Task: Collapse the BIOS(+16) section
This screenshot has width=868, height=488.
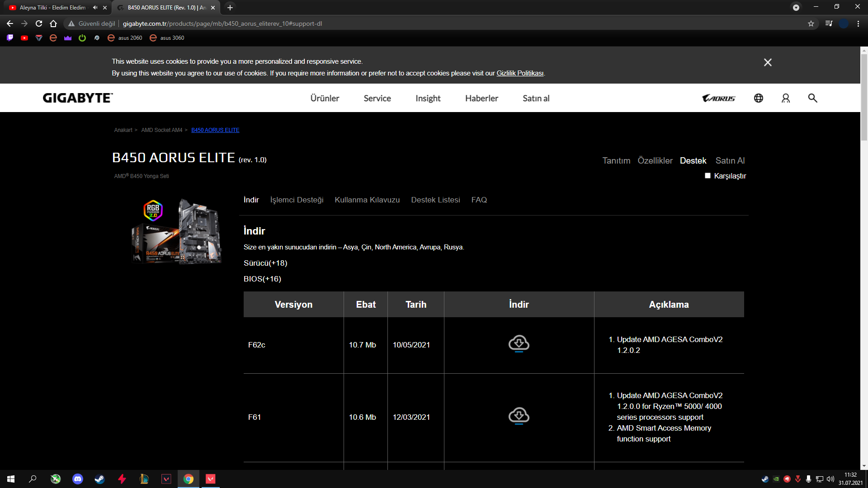Action: click(262, 279)
